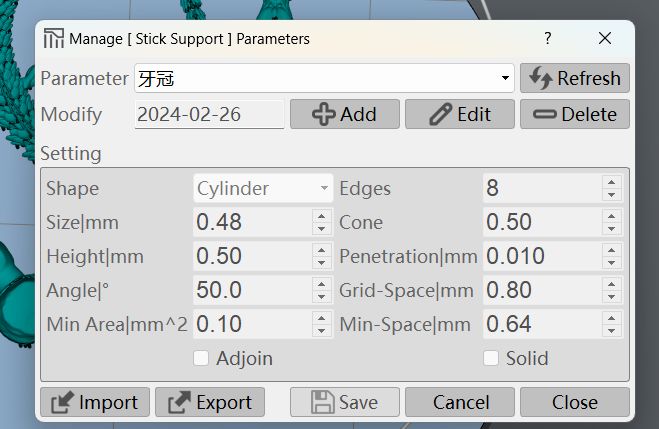This screenshot has width=659, height=429.
Task: Increase the Edges value with the up arrow
Action: tap(612, 182)
